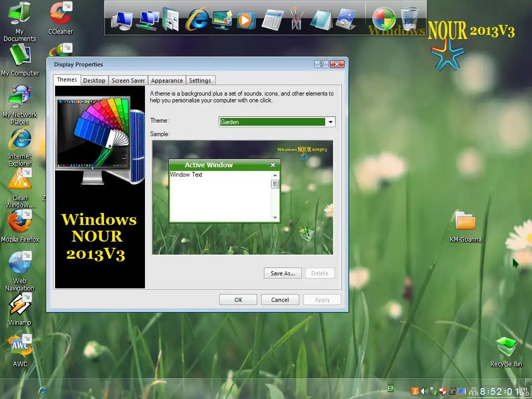Launch Windows Media Player from the top dock
Screen dimensions: 532x399
pos(246,20)
